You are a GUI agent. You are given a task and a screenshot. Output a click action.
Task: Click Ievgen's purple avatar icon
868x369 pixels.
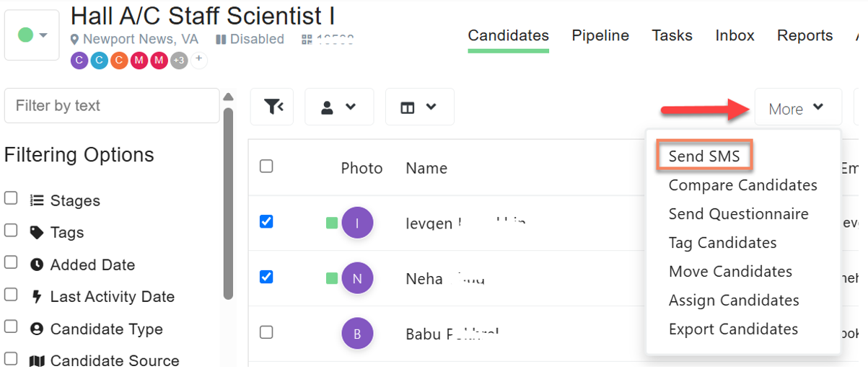(x=357, y=223)
